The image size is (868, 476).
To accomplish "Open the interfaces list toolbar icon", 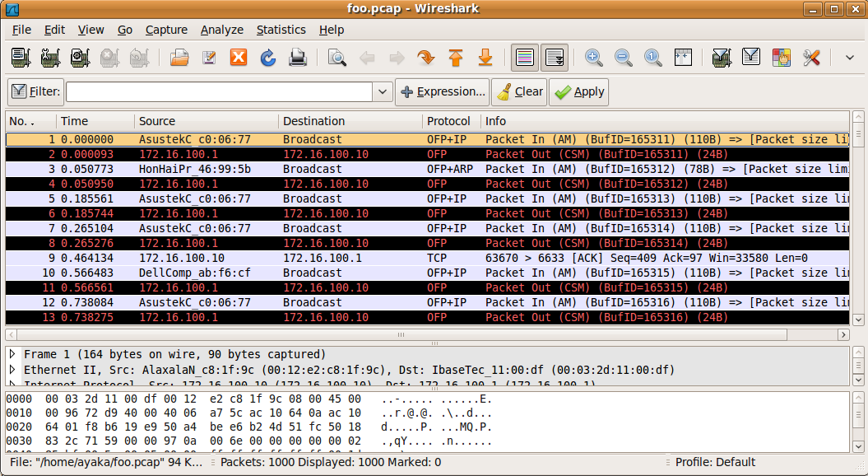I will (x=21, y=58).
